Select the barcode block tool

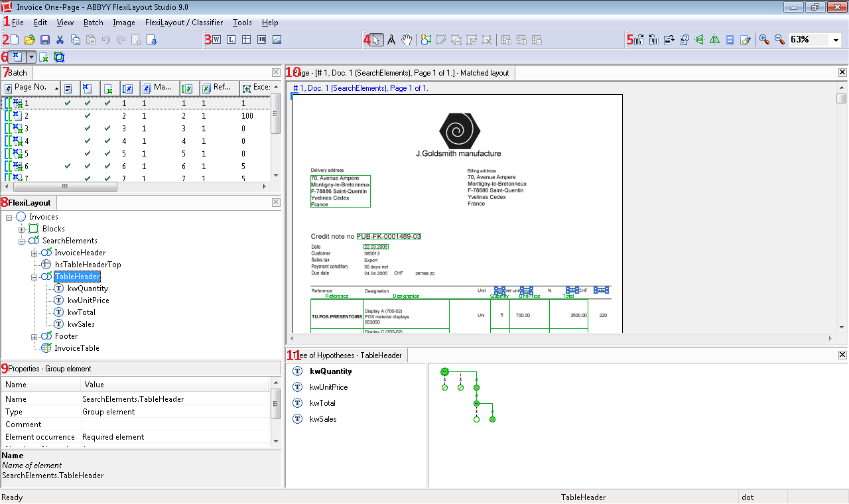[261, 40]
